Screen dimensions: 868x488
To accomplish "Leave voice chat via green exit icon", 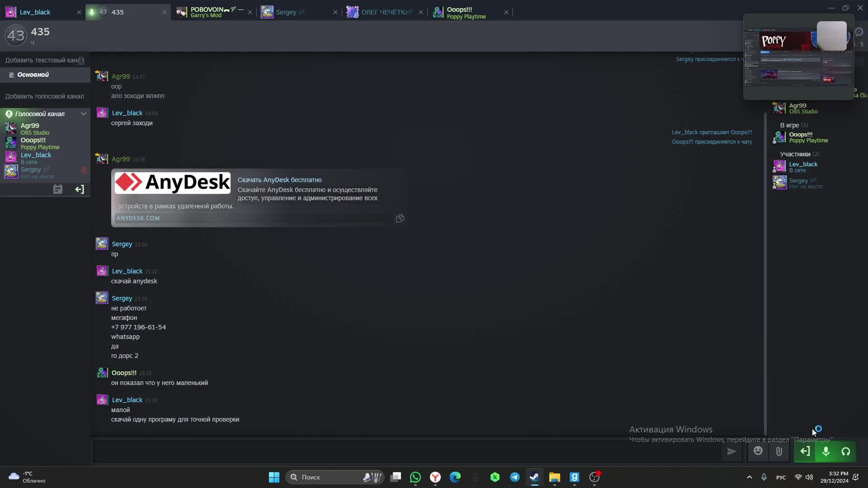I will [x=805, y=451].
